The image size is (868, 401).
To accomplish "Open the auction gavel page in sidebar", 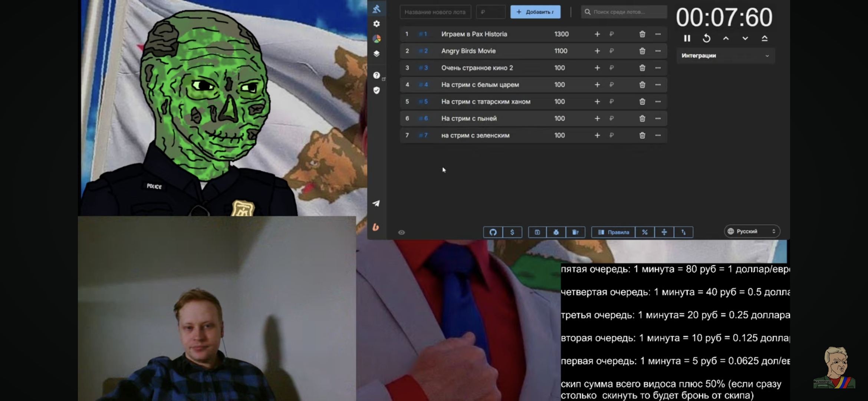I will [x=377, y=9].
